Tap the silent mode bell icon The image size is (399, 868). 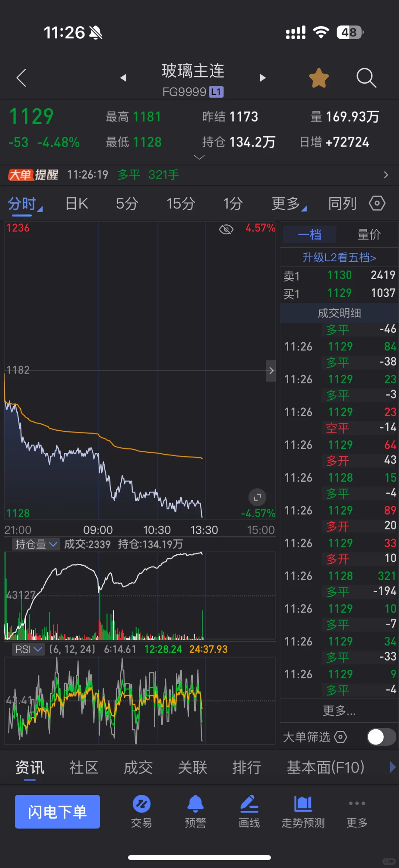click(x=96, y=33)
